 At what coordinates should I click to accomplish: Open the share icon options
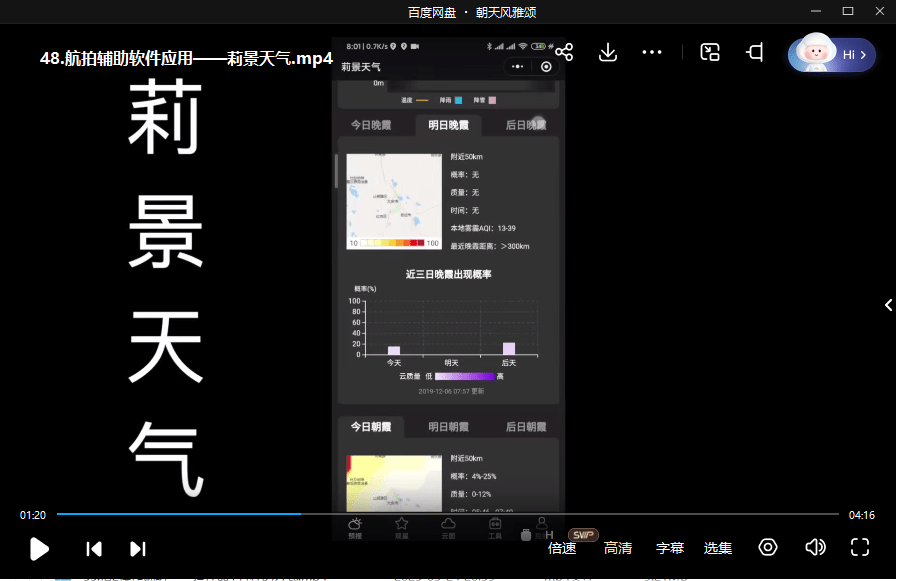click(x=564, y=52)
